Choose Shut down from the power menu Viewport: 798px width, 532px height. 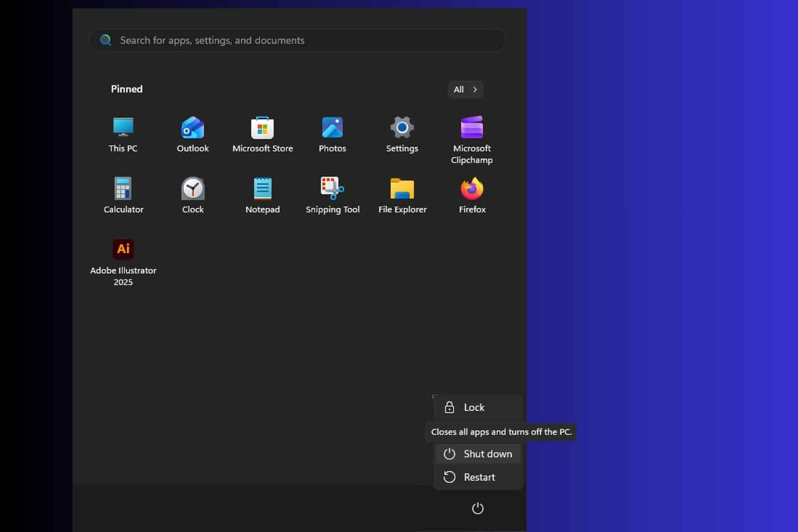(478, 454)
